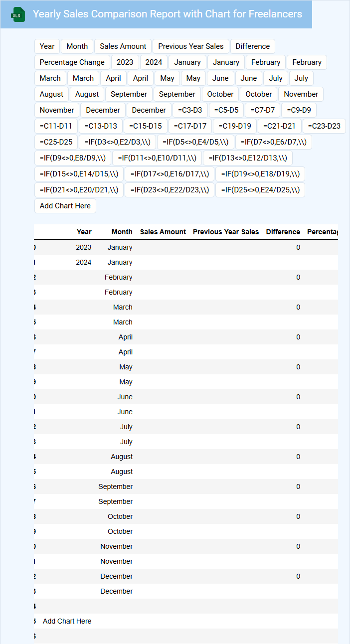
Task: Select the =IF(D7<>0,E6/D7,\\) chip
Action: pos(274,142)
